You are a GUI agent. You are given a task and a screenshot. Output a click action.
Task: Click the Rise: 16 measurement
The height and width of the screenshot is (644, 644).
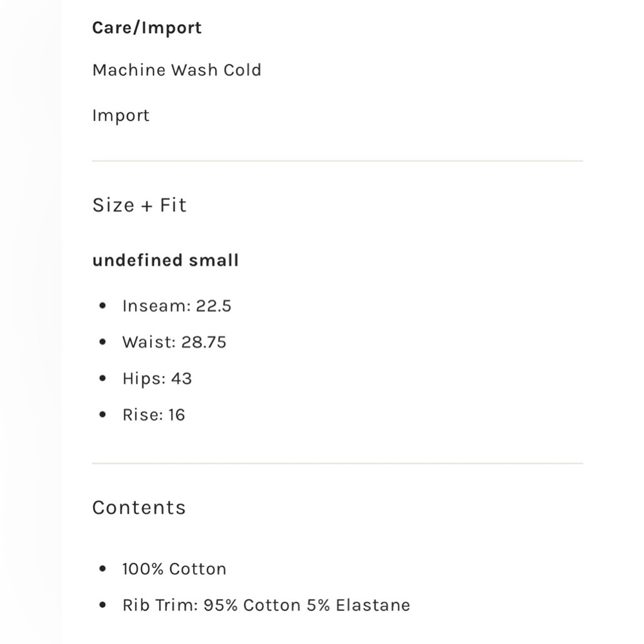point(154,415)
